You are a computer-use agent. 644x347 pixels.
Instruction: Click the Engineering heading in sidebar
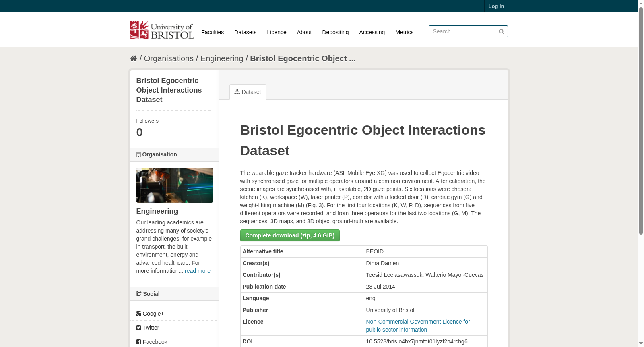(157, 211)
